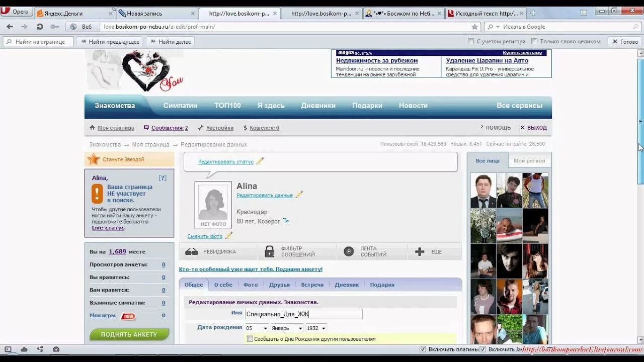Open the Opera panels toggle in status bar

[8, 349]
